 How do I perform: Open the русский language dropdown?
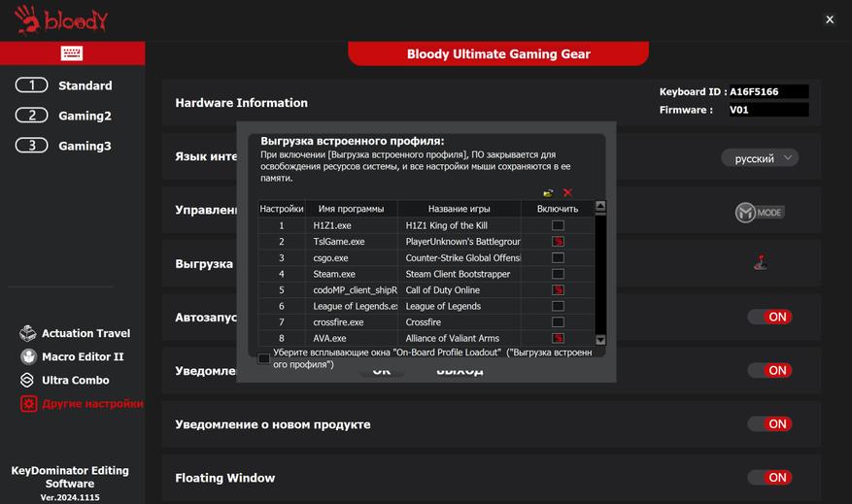coord(760,158)
